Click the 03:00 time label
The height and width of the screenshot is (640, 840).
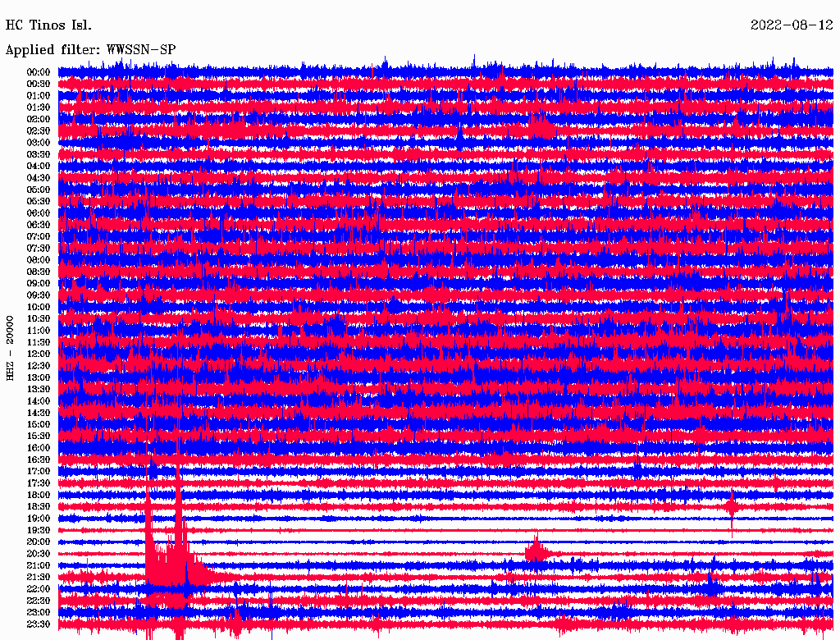[39, 143]
